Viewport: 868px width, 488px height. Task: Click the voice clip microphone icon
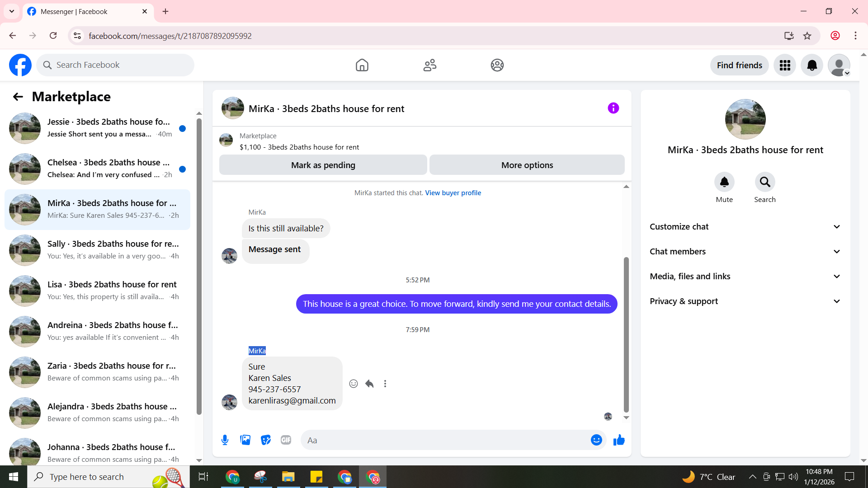pos(225,440)
